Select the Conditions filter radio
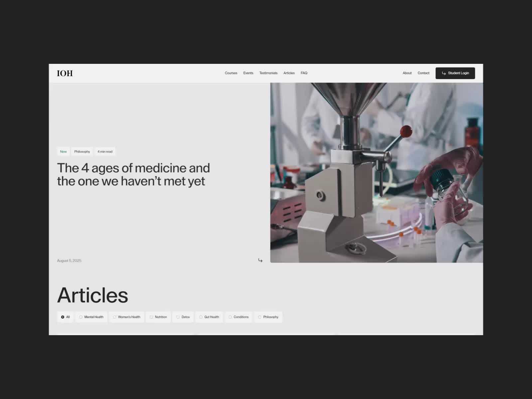 tap(238, 317)
